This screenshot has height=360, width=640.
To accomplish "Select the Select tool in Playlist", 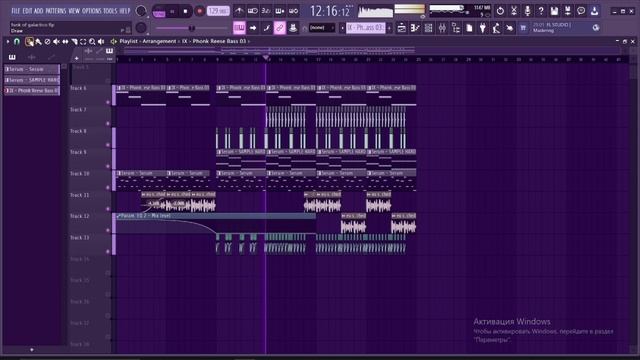I will (x=83, y=41).
